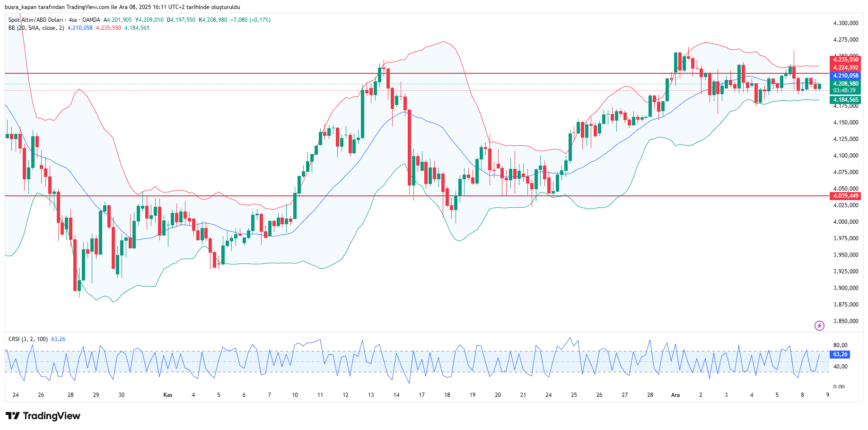
Task: Click the TradingView logo at the bottom
Action: pos(43,416)
